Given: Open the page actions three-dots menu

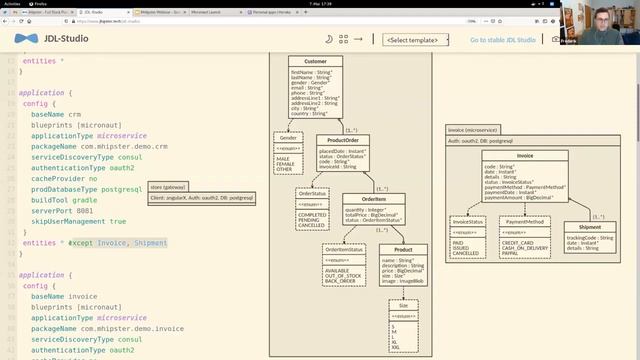Looking at the screenshot, I should pos(486,21).
